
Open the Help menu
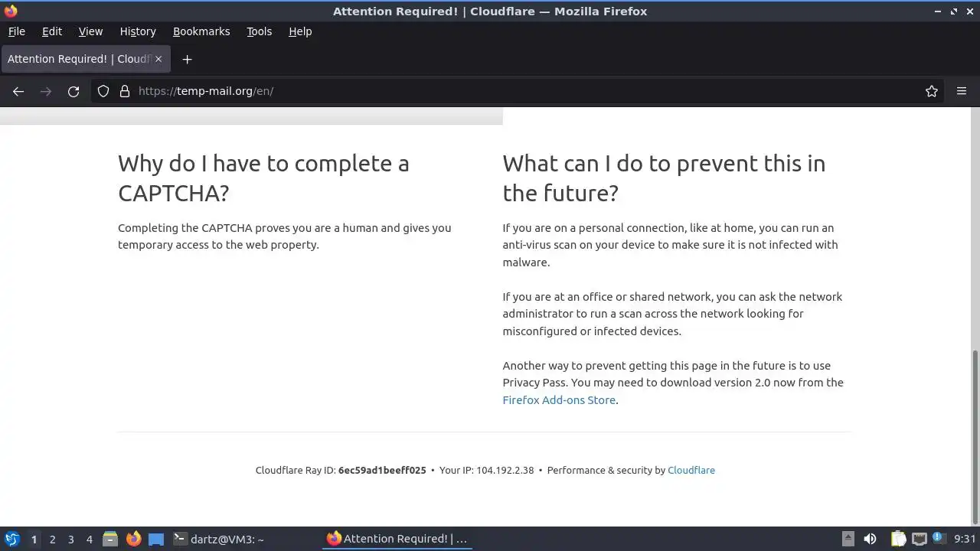(x=300, y=31)
